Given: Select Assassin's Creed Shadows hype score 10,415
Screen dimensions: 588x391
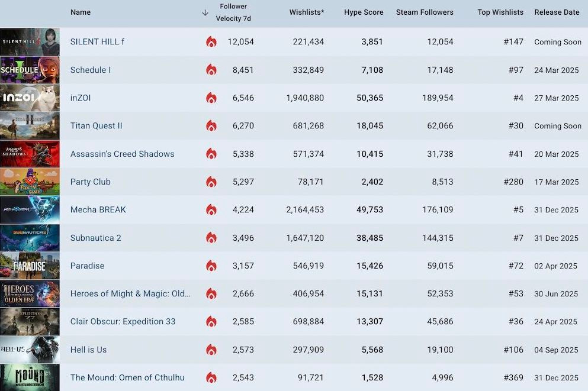Looking at the screenshot, I should coord(369,154).
